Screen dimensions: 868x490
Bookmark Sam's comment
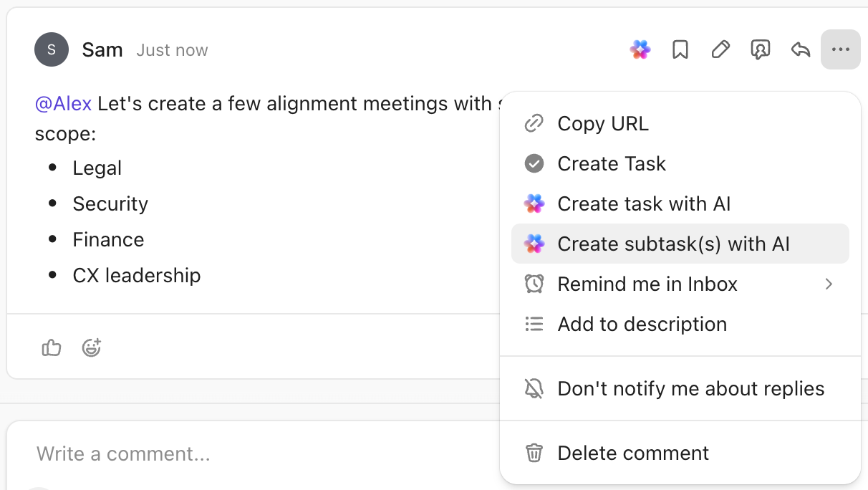tap(680, 49)
